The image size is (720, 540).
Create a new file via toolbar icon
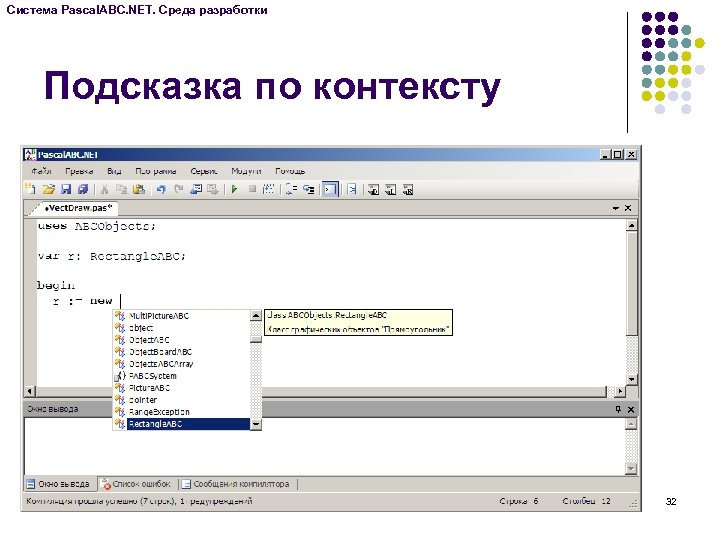click(x=30, y=189)
